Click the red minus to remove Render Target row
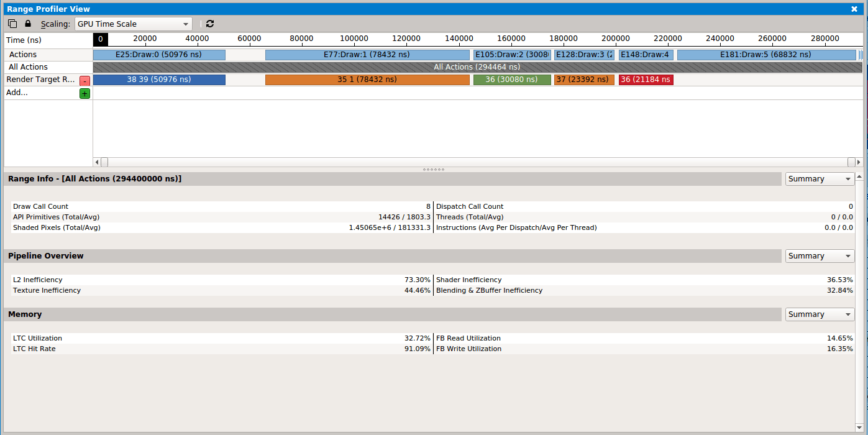Image resolution: width=868 pixels, height=435 pixels. [x=85, y=80]
